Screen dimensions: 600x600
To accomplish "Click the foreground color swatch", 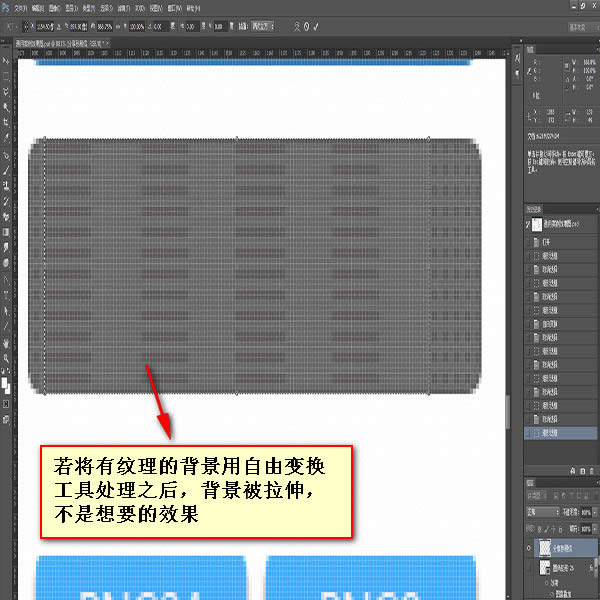I will tap(5, 379).
